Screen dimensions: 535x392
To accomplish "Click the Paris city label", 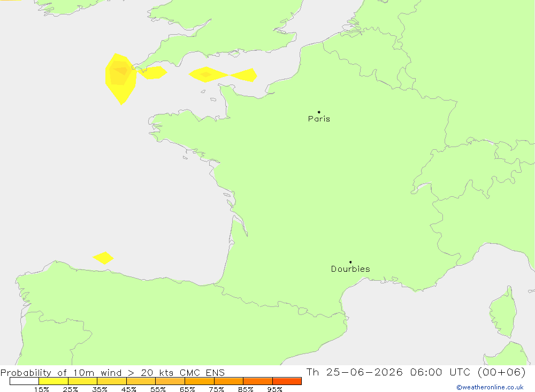I will pos(319,119).
